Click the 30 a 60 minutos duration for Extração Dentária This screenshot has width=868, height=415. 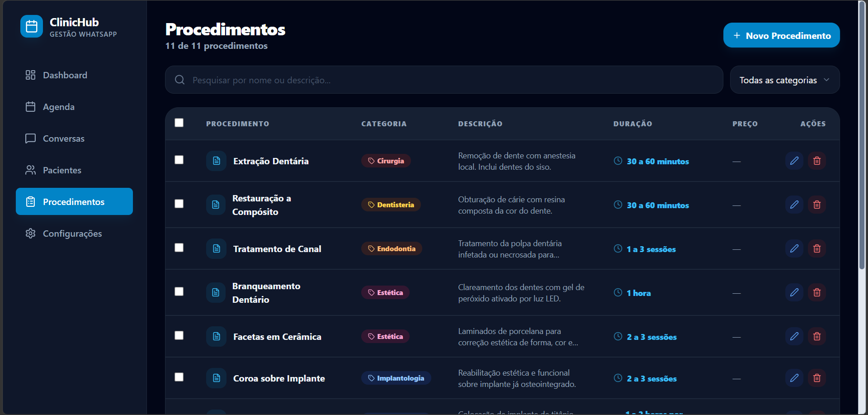658,162
